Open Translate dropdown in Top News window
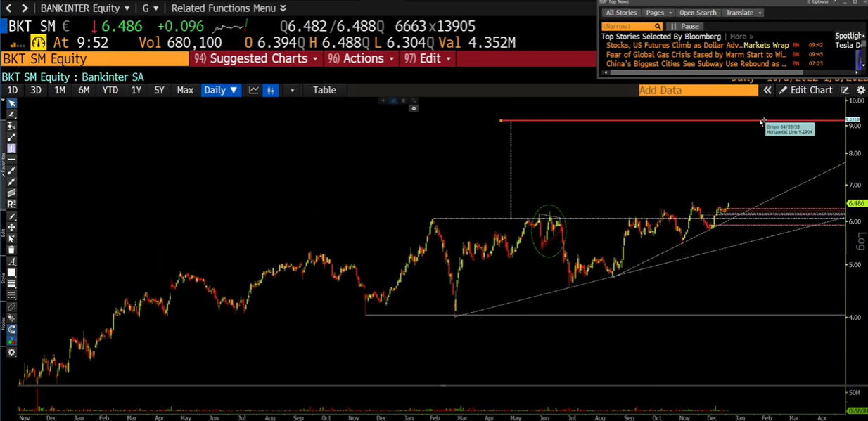This screenshot has width=868, height=421. [743, 13]
